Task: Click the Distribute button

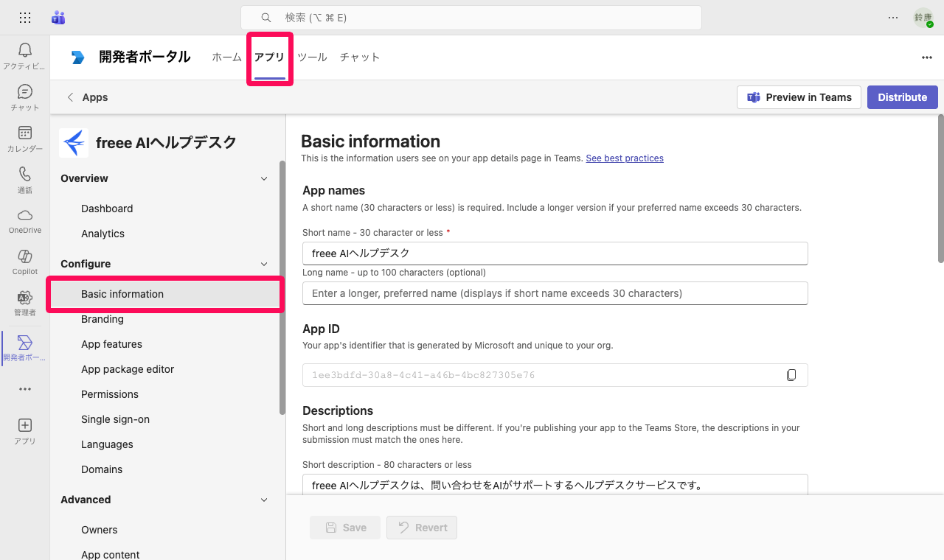Action: [x=903, y=97]
